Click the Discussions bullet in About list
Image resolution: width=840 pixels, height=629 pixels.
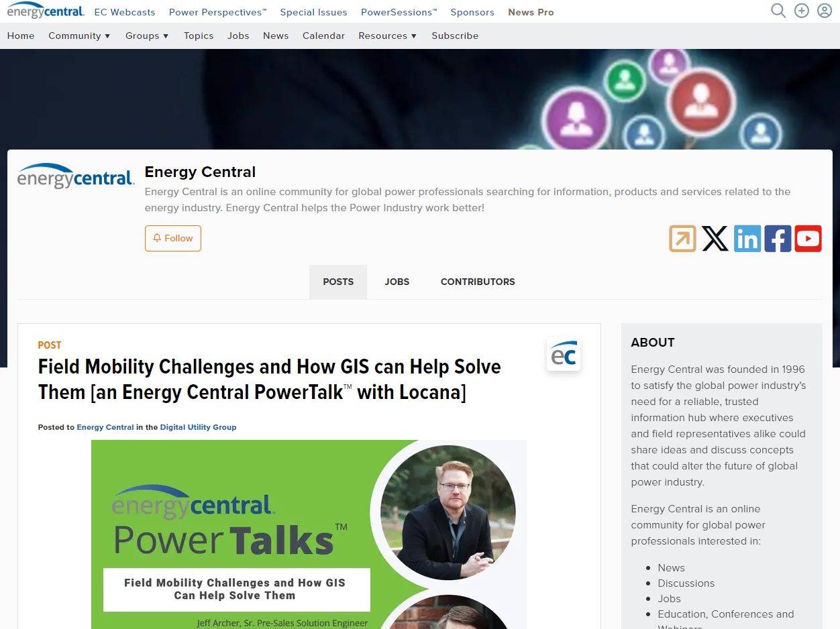point(686,583)
